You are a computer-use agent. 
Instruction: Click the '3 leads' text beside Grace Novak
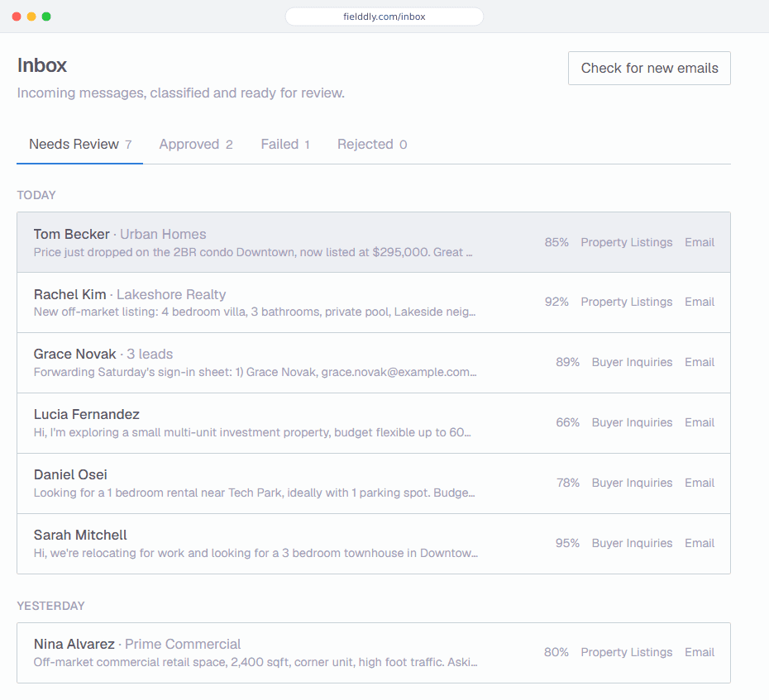[150, 354]
